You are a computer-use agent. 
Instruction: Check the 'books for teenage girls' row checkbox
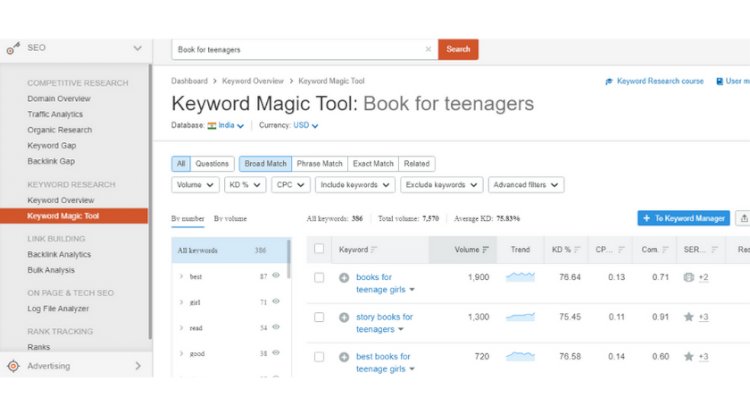319,278
